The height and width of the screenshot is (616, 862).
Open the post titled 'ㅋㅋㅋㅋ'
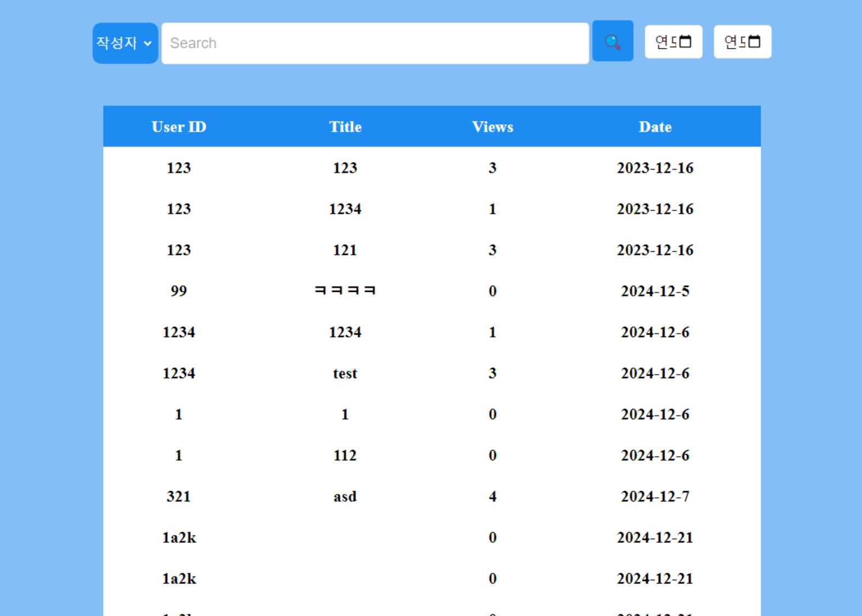pyautogui.click(x=345, y=291)
